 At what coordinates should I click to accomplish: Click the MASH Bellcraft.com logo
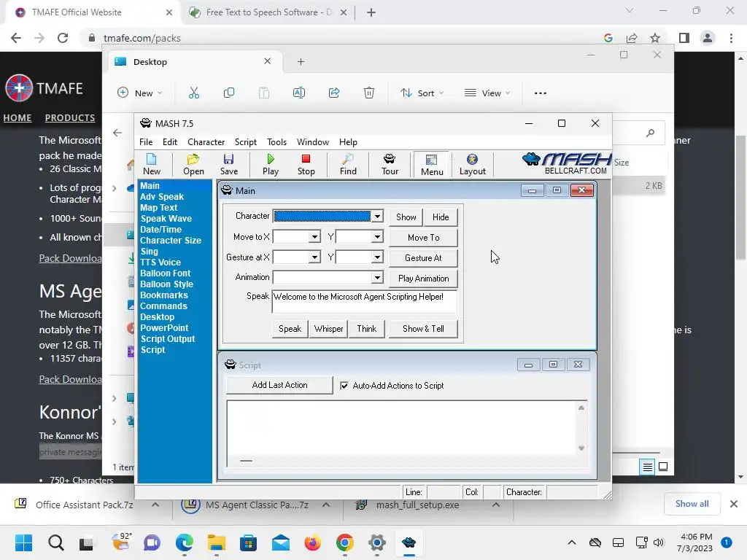[x=566, y=164]
